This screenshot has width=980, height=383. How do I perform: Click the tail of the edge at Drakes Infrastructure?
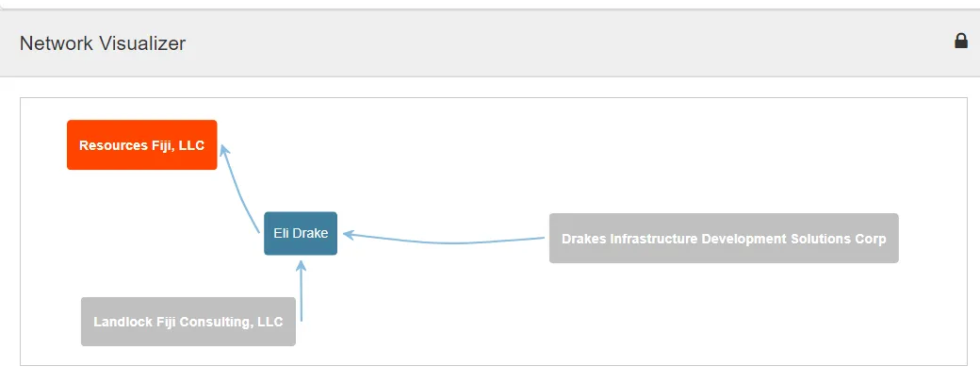[541, 238]
